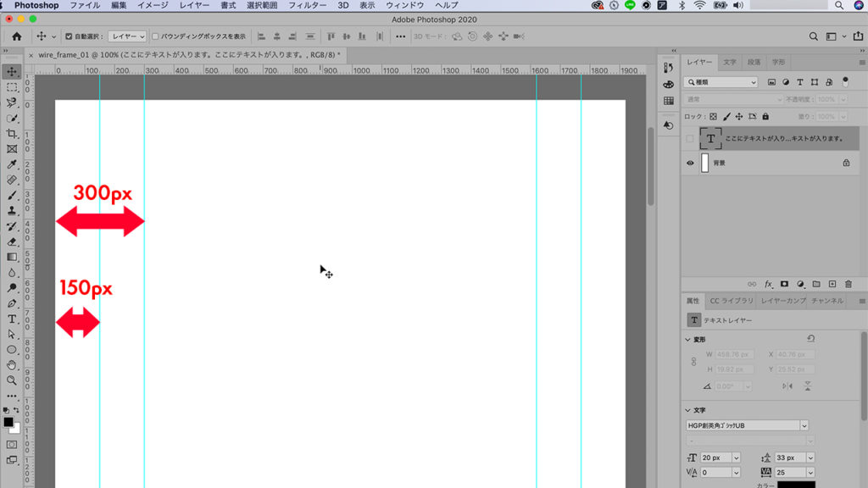868x488 pixels.
Task: Open the search icon in options bar
Action: click(x=813, y=36)
